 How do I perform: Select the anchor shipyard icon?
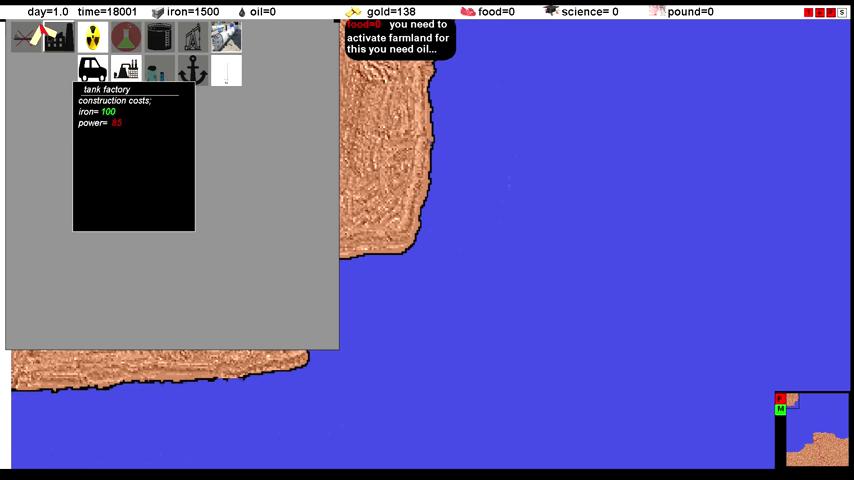(x=193, y=71)
